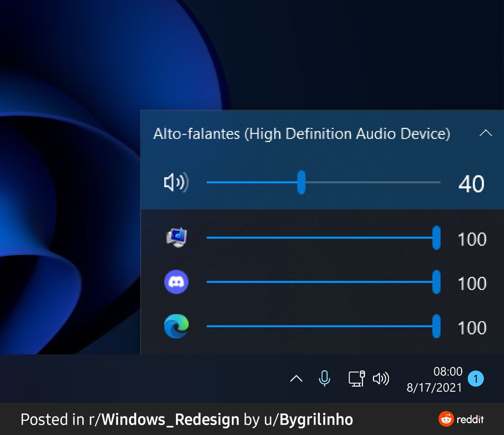Viewport: 504px width, 435px height.
Task: Click Edge volume value 100
Action: pos(472,328)
